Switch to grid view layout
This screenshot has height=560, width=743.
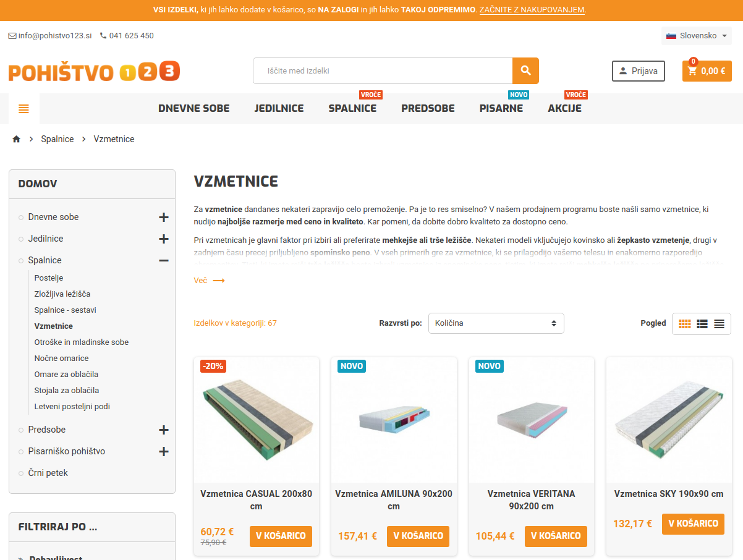685,323
